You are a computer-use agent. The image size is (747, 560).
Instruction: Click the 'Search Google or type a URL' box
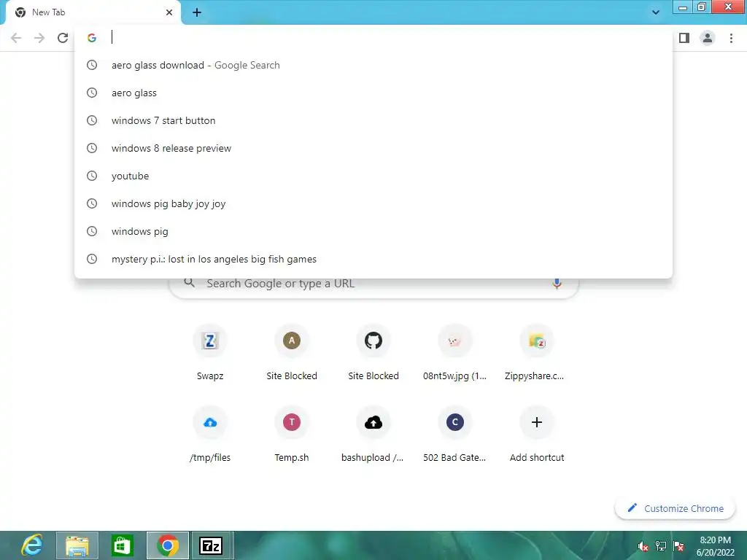click(x=373, y=284)
